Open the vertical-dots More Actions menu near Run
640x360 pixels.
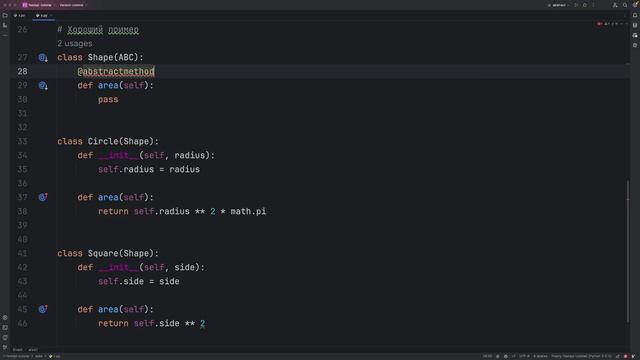pos(593,5)
